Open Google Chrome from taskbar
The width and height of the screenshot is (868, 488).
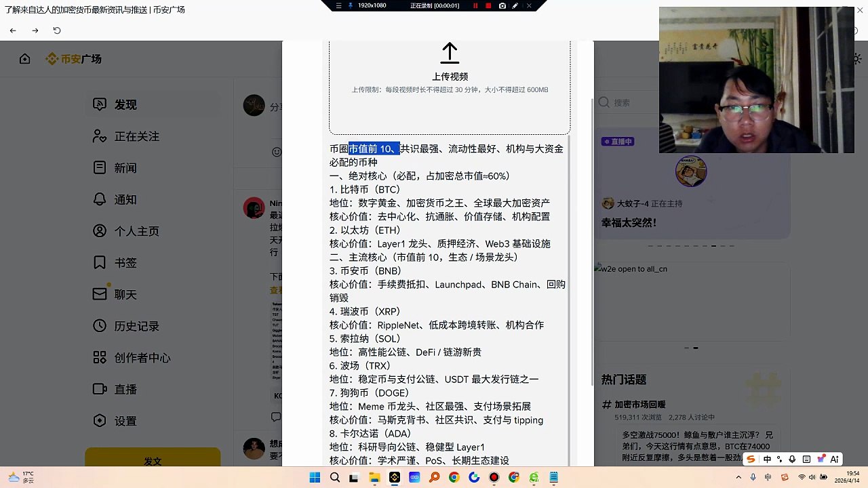coord(454,478)
